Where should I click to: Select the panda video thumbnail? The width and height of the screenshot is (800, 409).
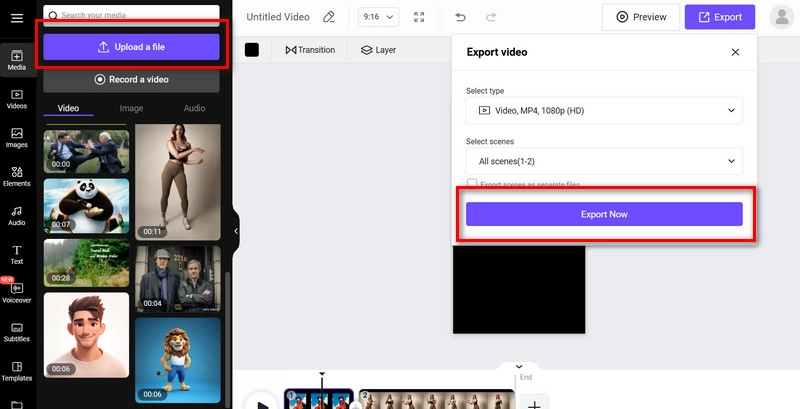click(86, 206)
